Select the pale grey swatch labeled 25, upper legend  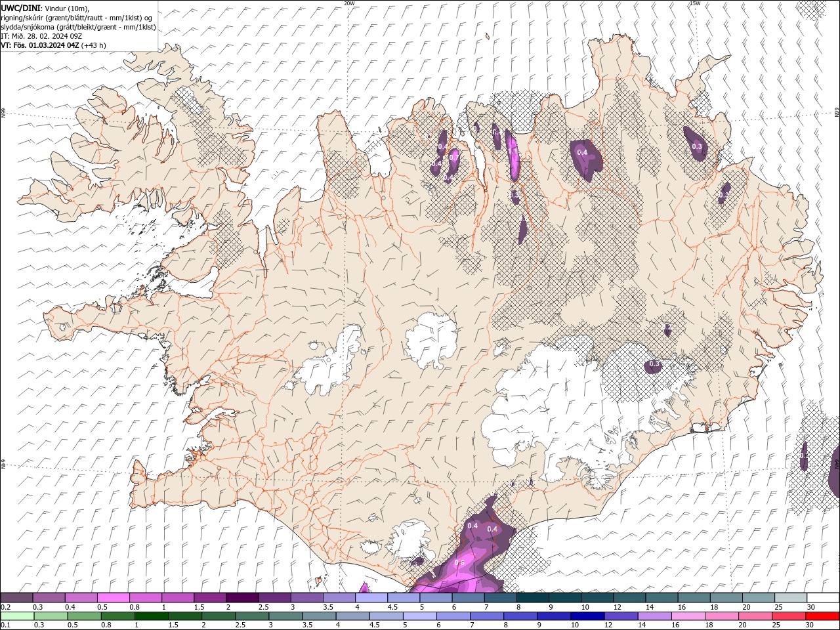791,598
